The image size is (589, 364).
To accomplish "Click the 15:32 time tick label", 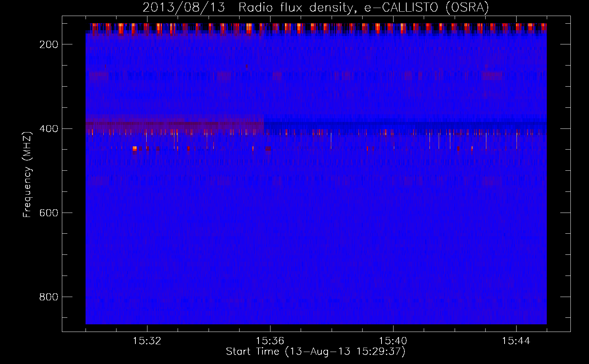I will click(x=147, y=341).
